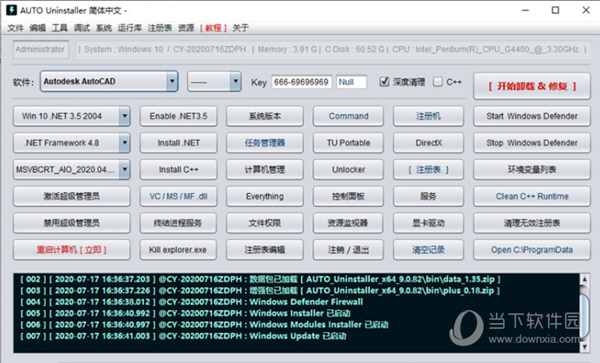Screen dimensions: 600x363
Task: Click Enable .NET3.5 button
Action: pyautogui.click(x=178, y=116)
